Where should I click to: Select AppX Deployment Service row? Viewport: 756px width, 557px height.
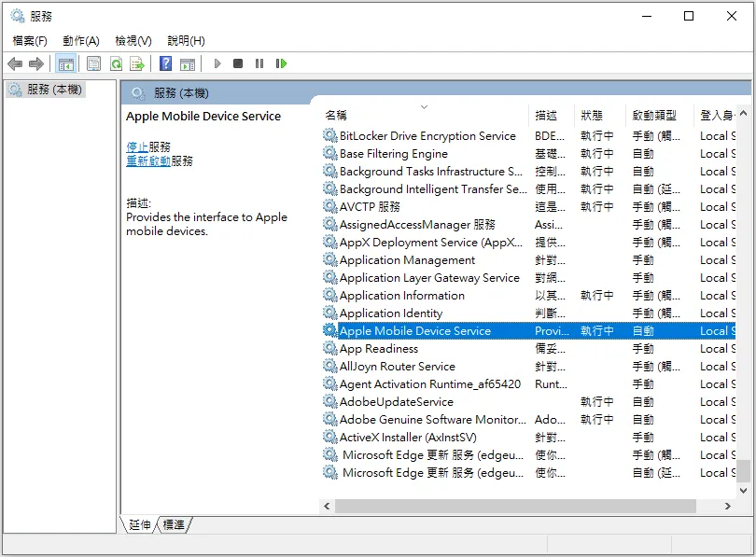tap(529, 243)
